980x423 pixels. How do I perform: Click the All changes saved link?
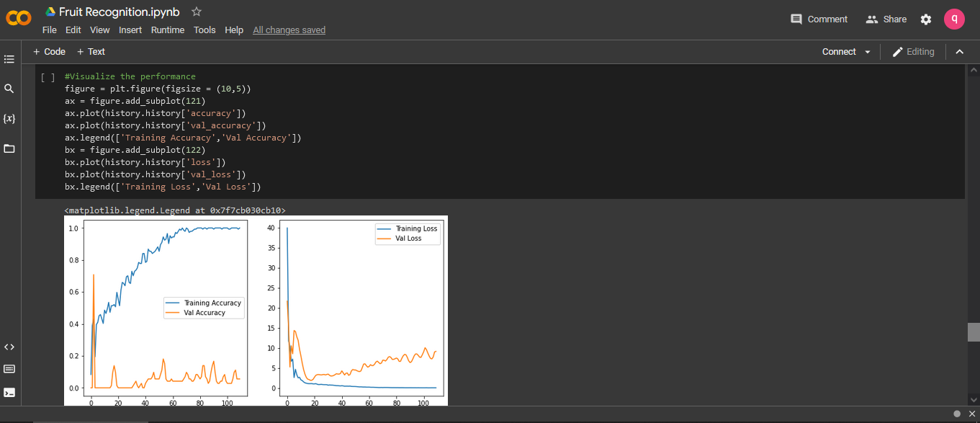289,30
